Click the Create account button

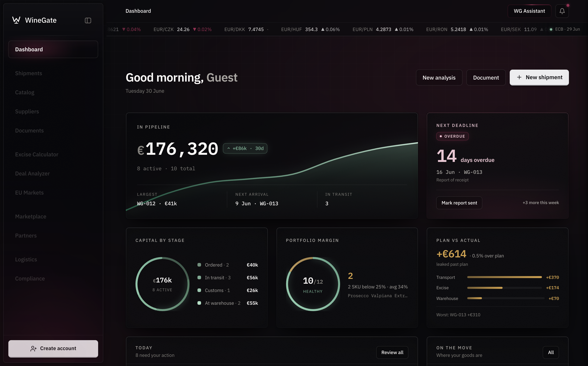[53, 348]
